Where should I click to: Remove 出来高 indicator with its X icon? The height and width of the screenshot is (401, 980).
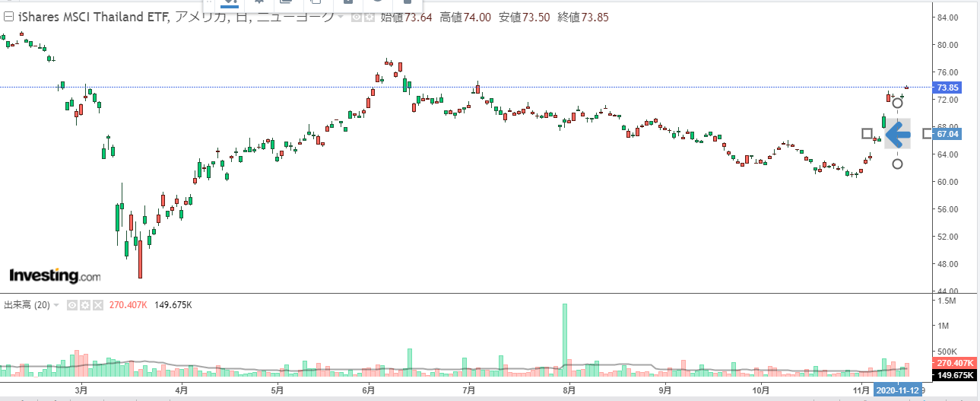[x=97, y=305]
